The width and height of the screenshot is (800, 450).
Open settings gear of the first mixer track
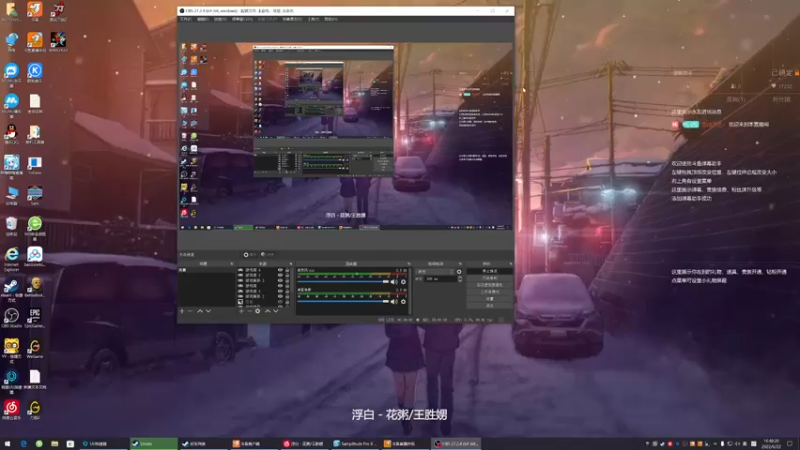click(x=403, y=282)
